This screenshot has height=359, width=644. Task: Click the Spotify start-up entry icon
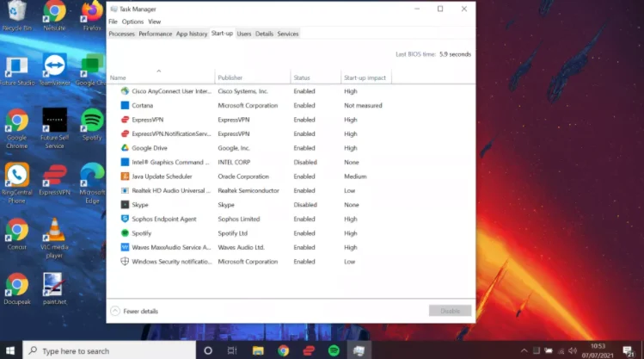click(125, 233)
